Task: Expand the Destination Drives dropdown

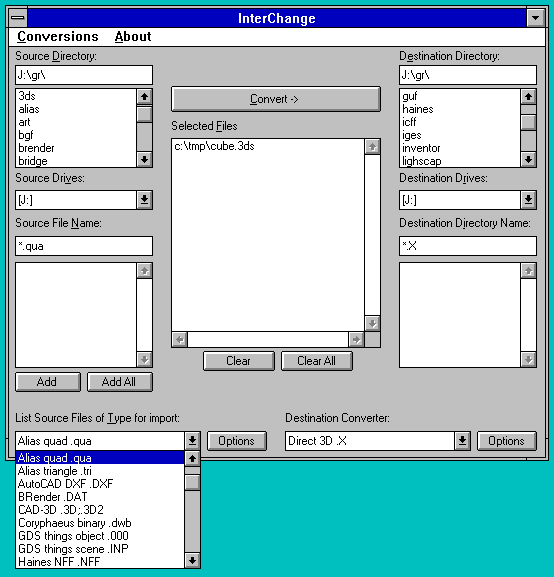Action: 528,200
